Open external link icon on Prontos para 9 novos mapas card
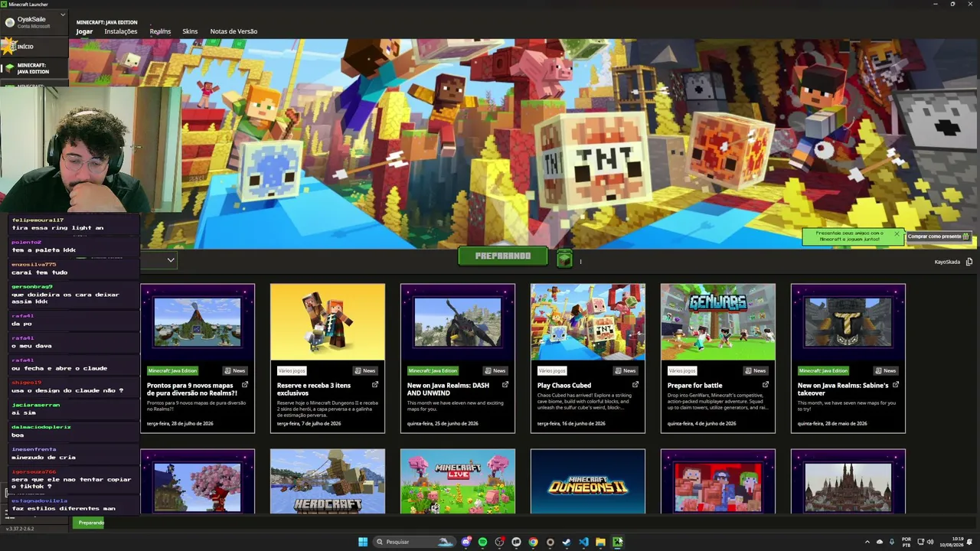Image resolution: width=980 pixels, height=551 pixels. tap(245, 385)
